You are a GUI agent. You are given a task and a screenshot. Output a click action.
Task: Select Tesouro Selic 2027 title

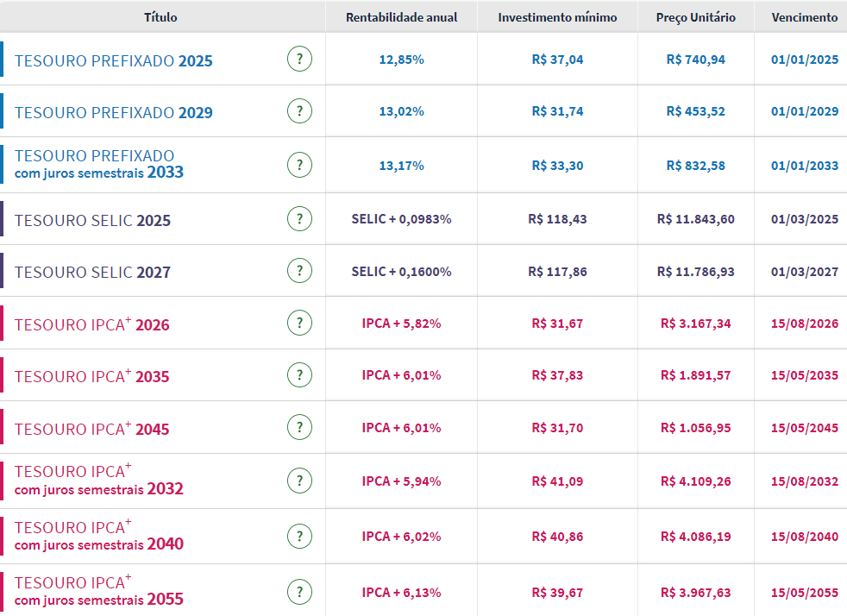pos(92,273)
